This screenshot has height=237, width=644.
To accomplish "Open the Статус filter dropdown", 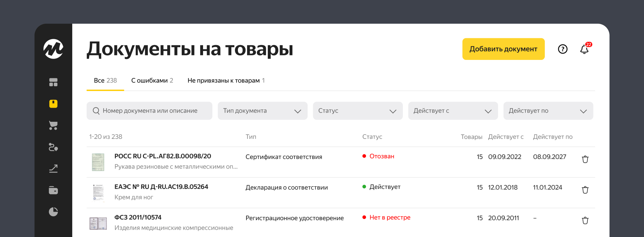I will pos(357,111).
